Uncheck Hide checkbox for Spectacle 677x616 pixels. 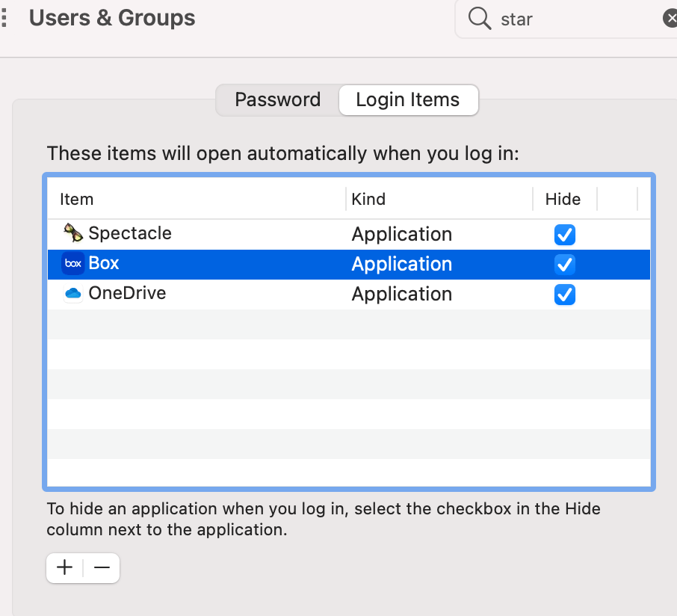point(564,235)
